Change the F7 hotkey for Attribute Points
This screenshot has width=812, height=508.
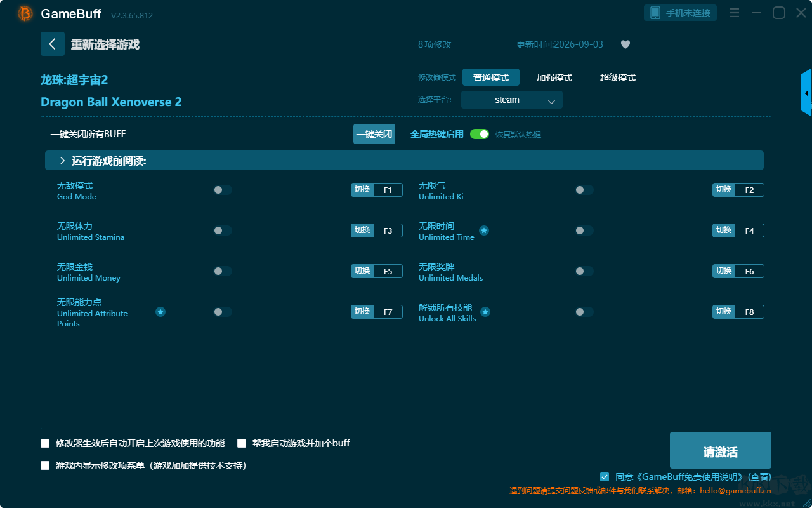point(377,312)
